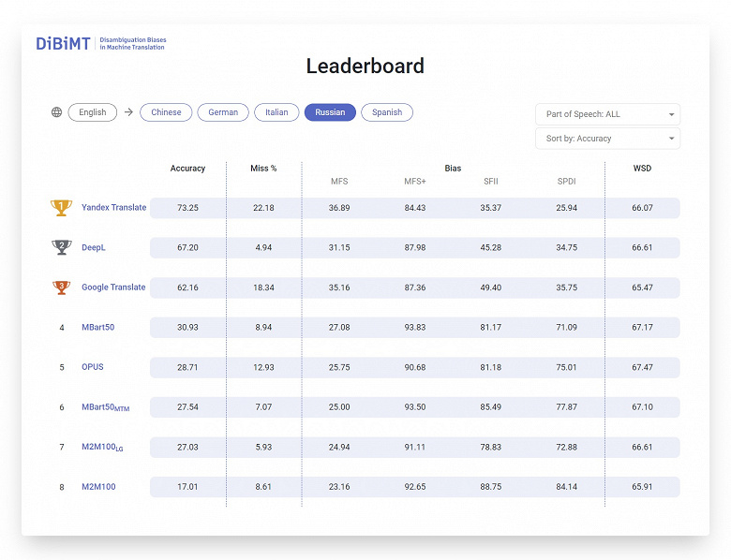Image resolution: width=731 pixels, height=560 pixels.
Task: Click the bronze third-place trophy icon
Action: tap(62, 287)
